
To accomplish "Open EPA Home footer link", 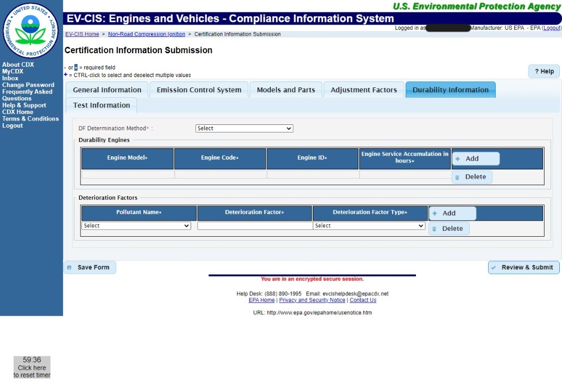I will [x=262, y=300].
